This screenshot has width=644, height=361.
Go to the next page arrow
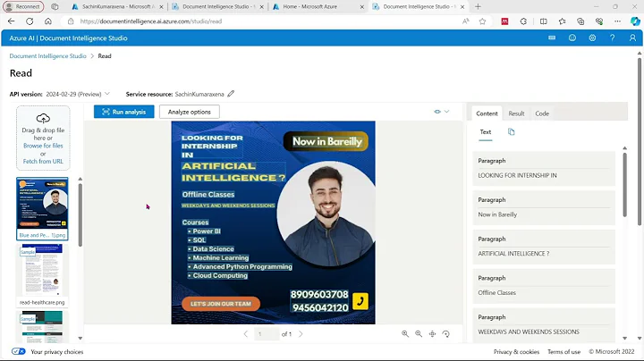(x=301, y=334)
